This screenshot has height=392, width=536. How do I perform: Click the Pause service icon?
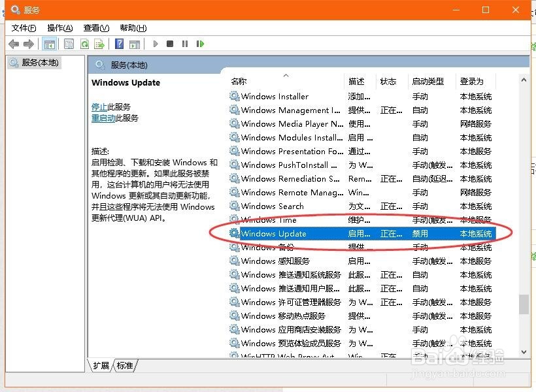click(x=185, y=44)
